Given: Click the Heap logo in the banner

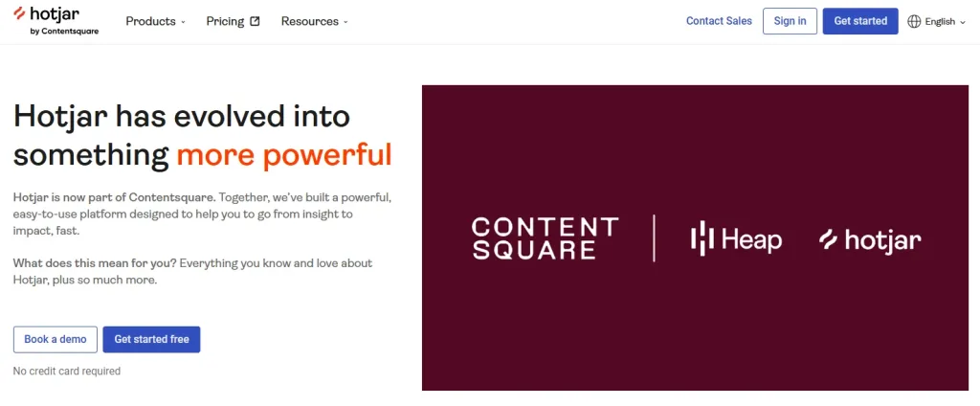Looking at the screenshot, I should 736,239.
